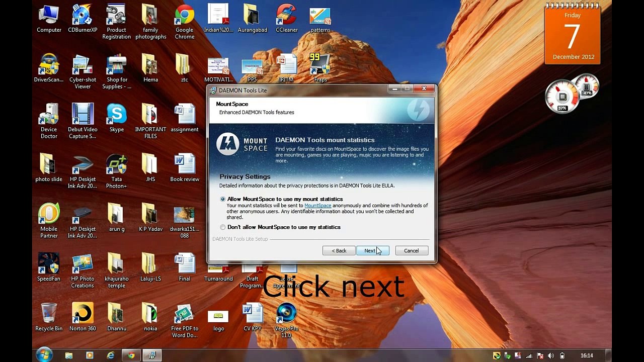644x362 pixels.
Task: Launch DriverScanner shortcut
Action: pyautogui.click(x=49, y=68)
